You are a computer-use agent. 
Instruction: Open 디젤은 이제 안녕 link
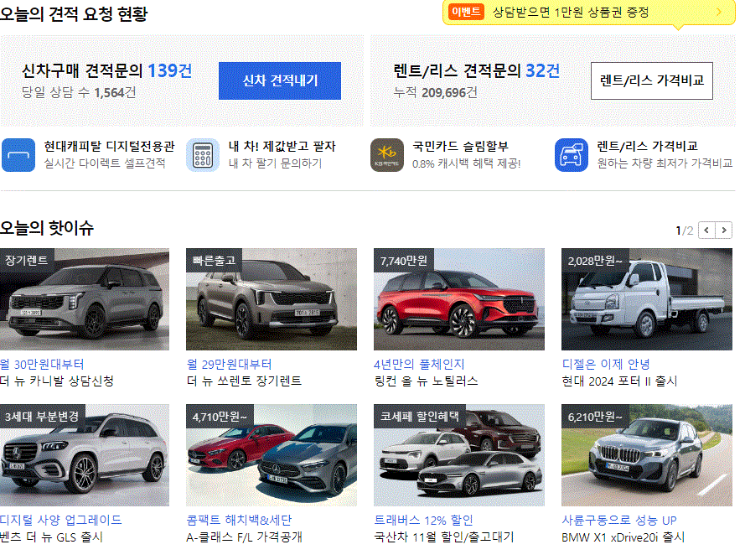coord(606,365)
